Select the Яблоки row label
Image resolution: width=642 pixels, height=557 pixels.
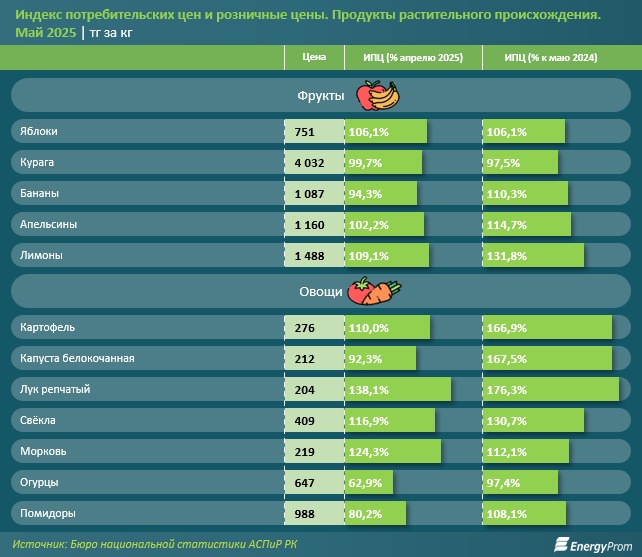pyautogui.click(x=39, y=131)
